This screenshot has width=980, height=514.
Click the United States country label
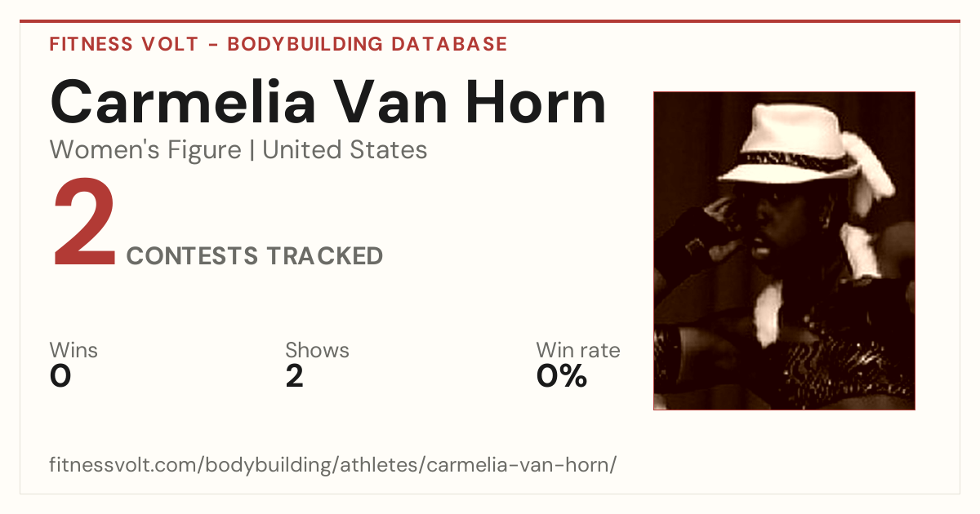click(345, 150)
